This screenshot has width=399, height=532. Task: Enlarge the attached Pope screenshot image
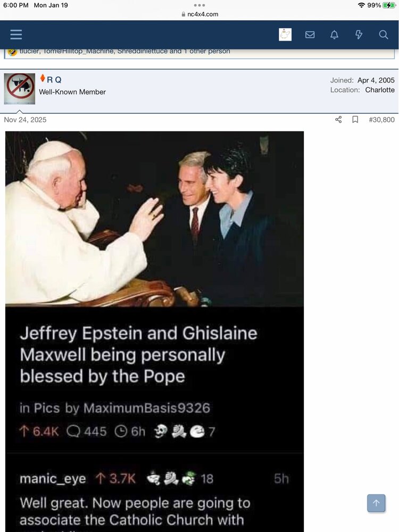click(x=154, y=331)
